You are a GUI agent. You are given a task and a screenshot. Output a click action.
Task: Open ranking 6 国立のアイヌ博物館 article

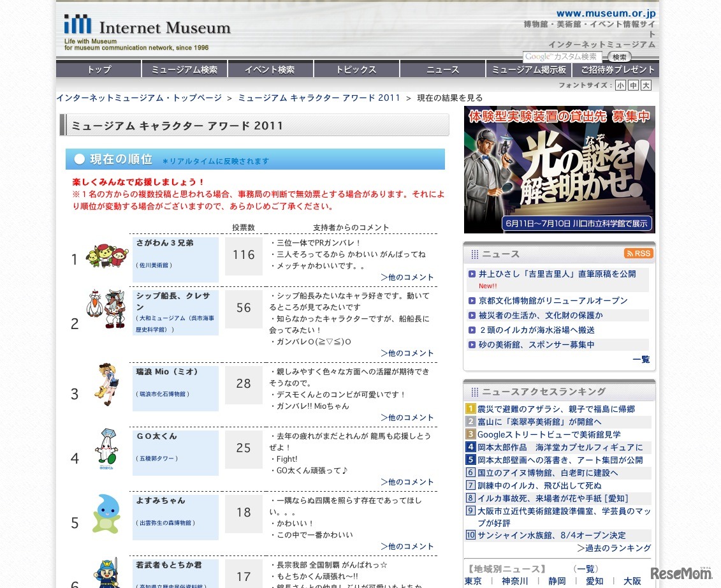[x=548, y=473]
